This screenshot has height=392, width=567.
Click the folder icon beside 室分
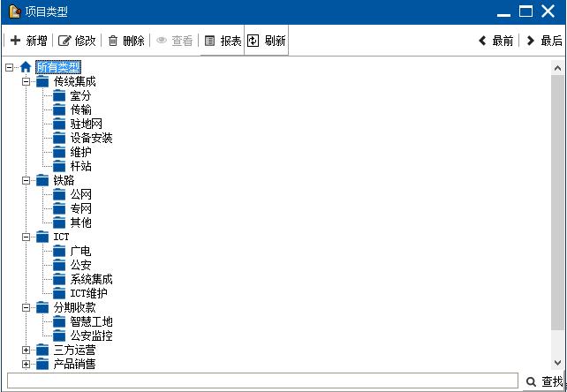point(59,95)
